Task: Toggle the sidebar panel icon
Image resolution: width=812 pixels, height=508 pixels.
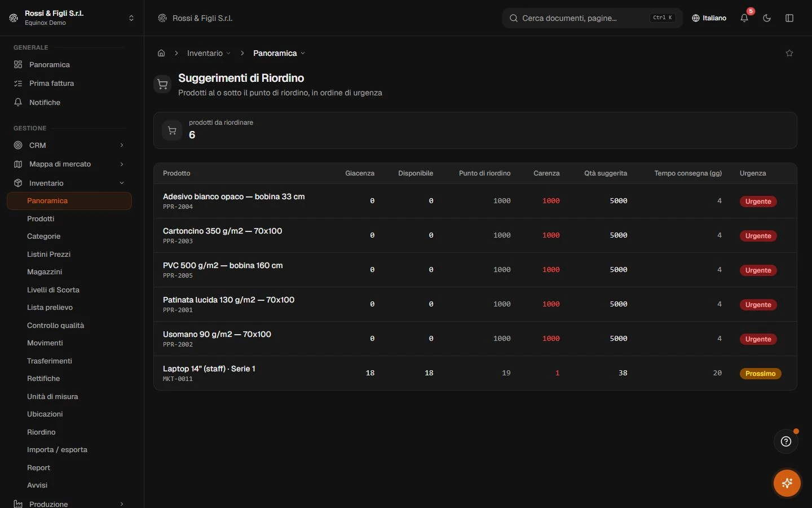Action: tap(789, 18)
